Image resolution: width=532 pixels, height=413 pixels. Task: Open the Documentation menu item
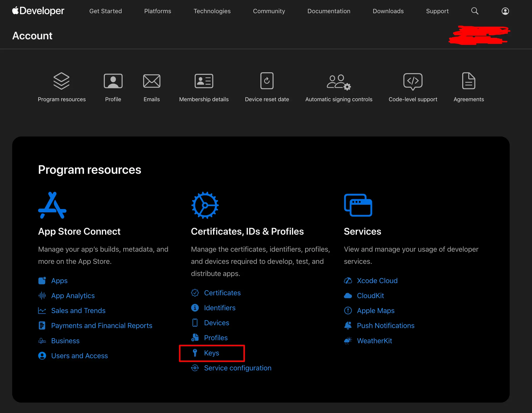pos(329,11)
